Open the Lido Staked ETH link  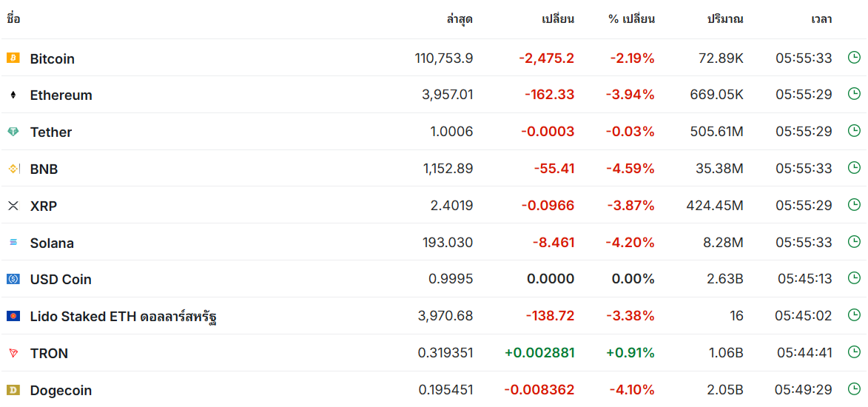pos(123,317)
